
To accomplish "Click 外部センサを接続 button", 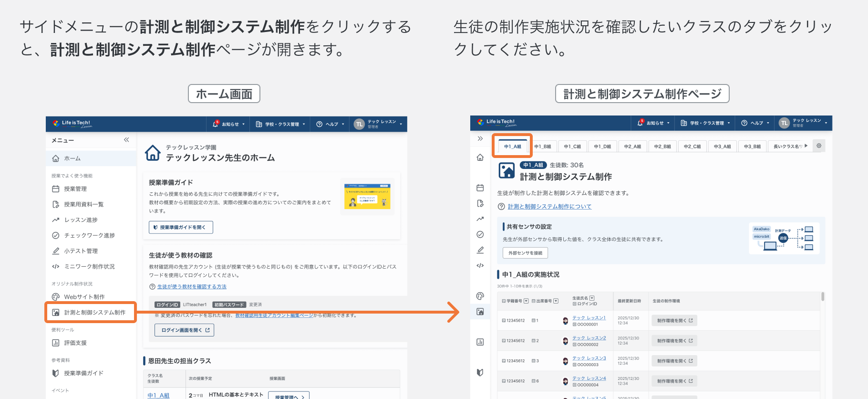I will 525,253.
